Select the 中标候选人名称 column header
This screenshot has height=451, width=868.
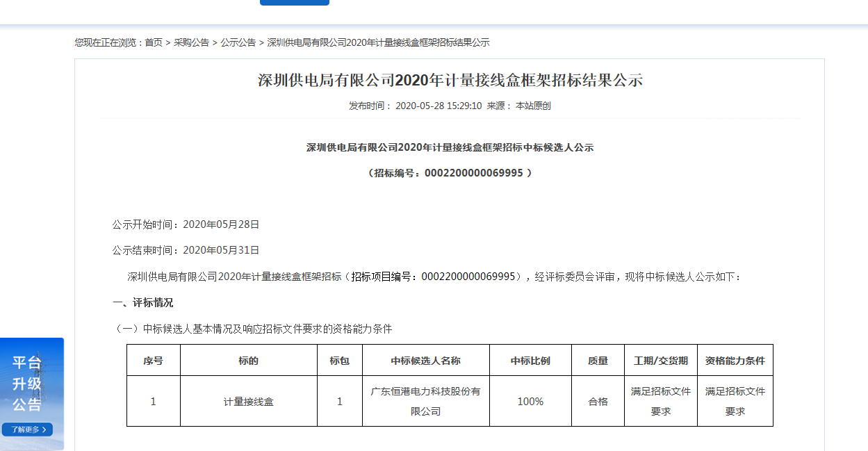point(425,361)
